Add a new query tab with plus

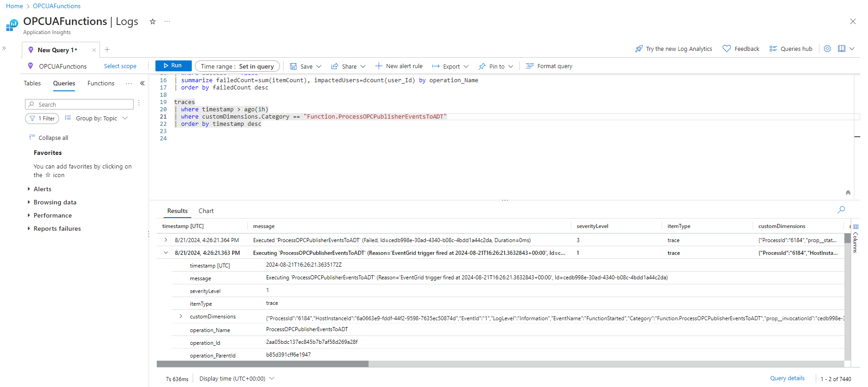coord(107,50)
